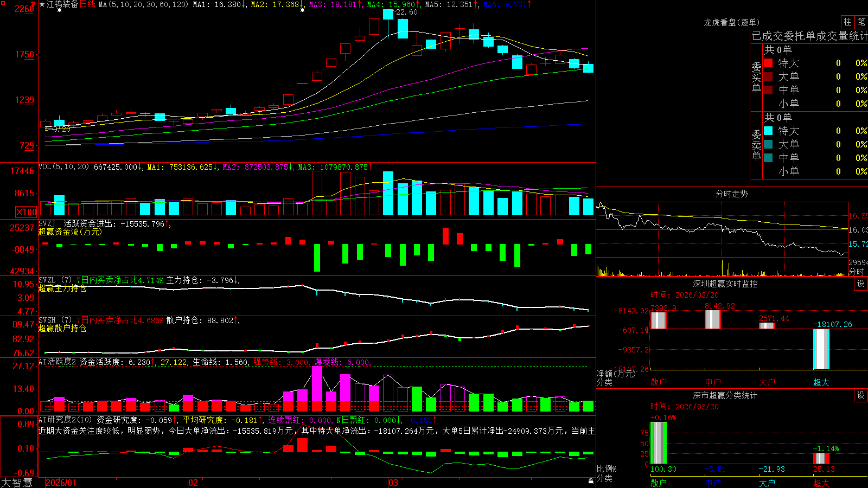Click the 时间: 2026/03/20 in 实时监控 panel
The image size is (868, 488).
tap(685, 295)
